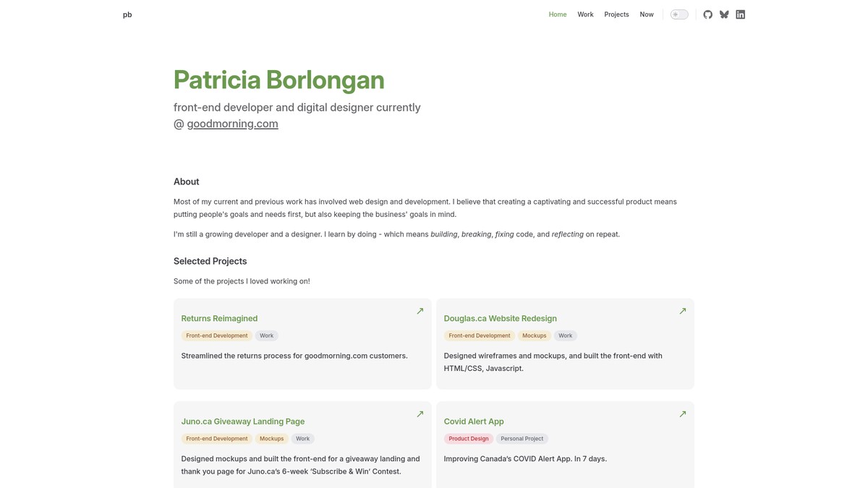Click the Product Design tag
Image resolution: width=868 pixels, height=488 pixels.
pos(468,439)
